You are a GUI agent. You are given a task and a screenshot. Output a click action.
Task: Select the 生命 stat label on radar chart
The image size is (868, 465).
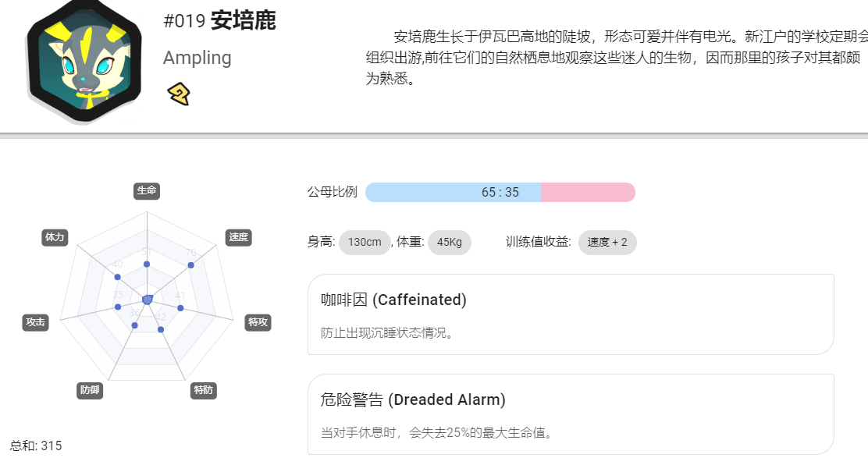point(147,191)
